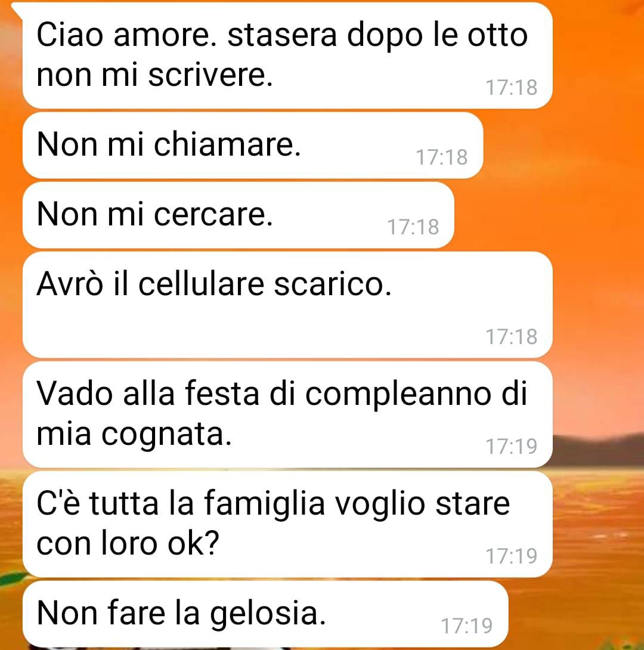The width and height of the screenshot is (644, 650).
Task: Tap the 'Non mi cercare.' message bubble
Action: (239, 215)
